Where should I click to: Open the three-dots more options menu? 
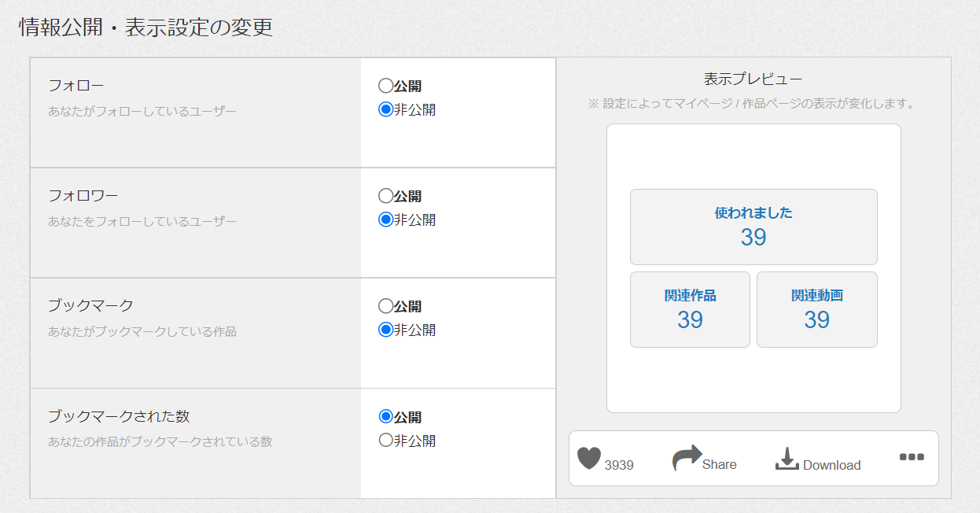911,457
